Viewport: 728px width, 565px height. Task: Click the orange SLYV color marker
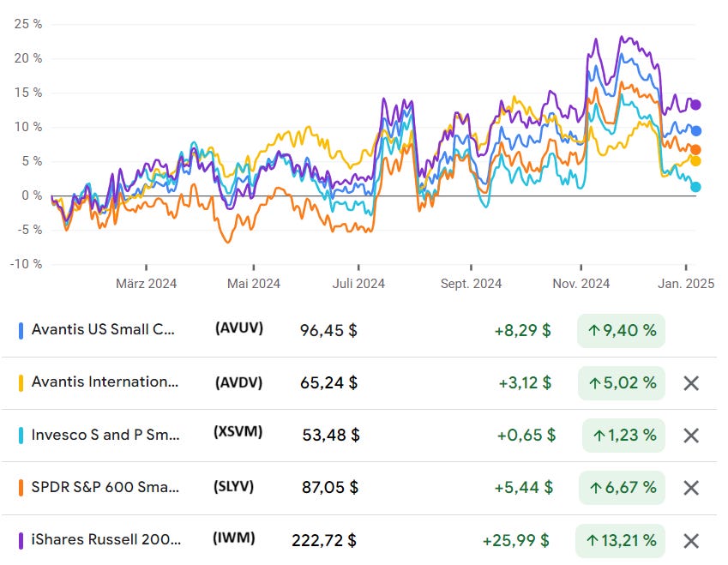pos(21,488)
